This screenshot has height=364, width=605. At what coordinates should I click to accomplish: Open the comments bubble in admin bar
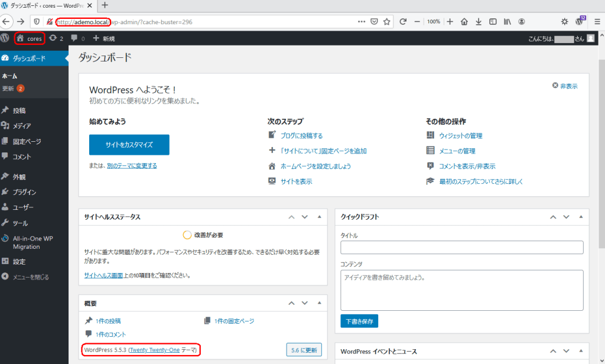click(x=77, y=38)
